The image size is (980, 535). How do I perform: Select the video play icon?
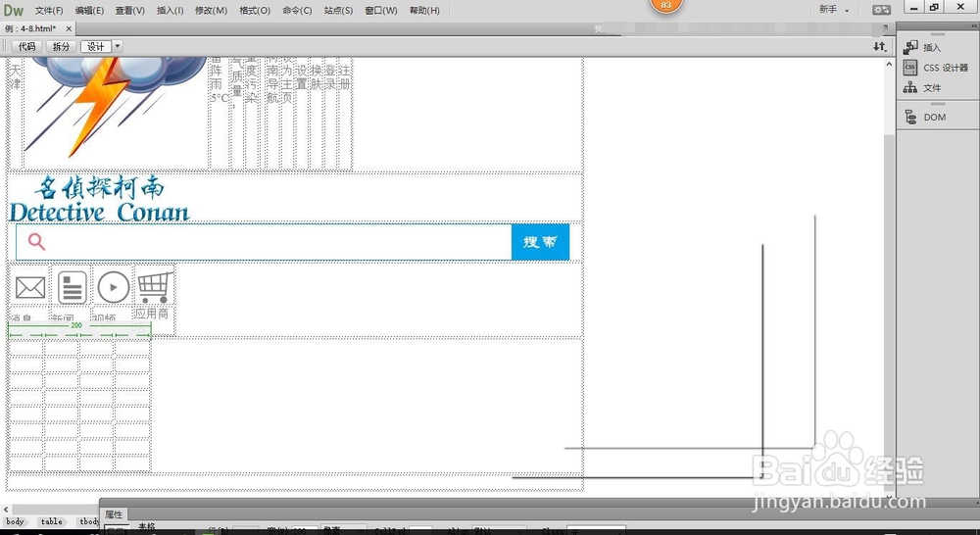coord(113,287)
